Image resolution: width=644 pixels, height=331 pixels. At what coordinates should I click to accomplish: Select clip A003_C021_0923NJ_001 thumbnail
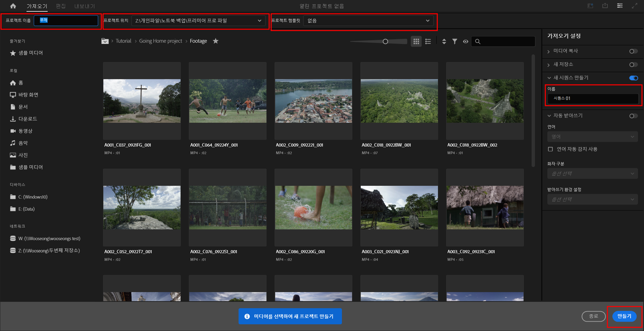[399, 208]
